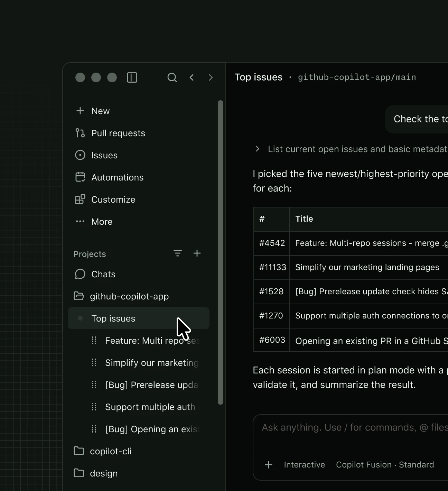Go forward with the right chevron
Viewport: 448px width, 491px height.
point(211,77)
